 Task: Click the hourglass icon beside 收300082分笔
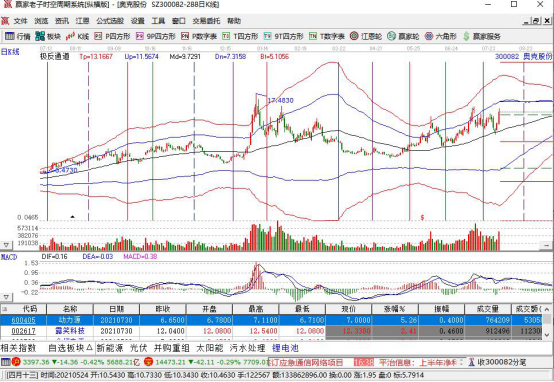pos(472,362)
